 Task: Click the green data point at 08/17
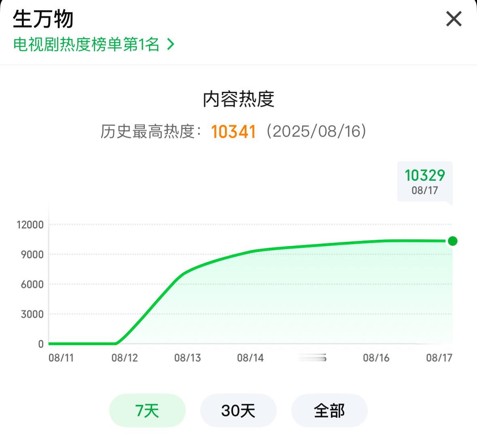[x=453, y=241]
